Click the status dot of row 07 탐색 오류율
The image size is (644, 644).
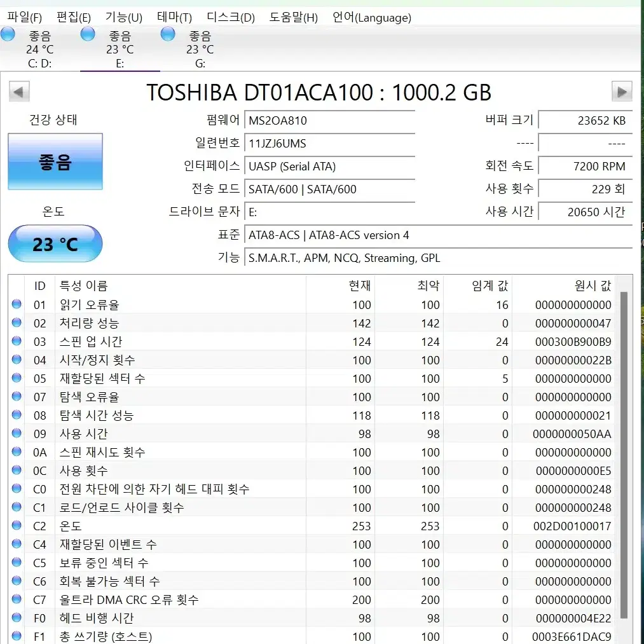(17, 396)
